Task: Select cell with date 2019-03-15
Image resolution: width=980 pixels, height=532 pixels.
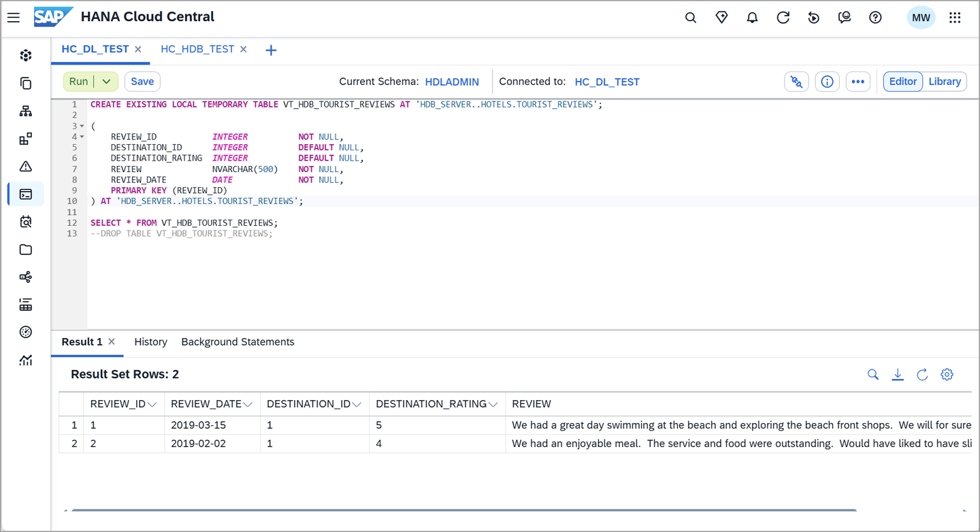Action: point(212,425)
